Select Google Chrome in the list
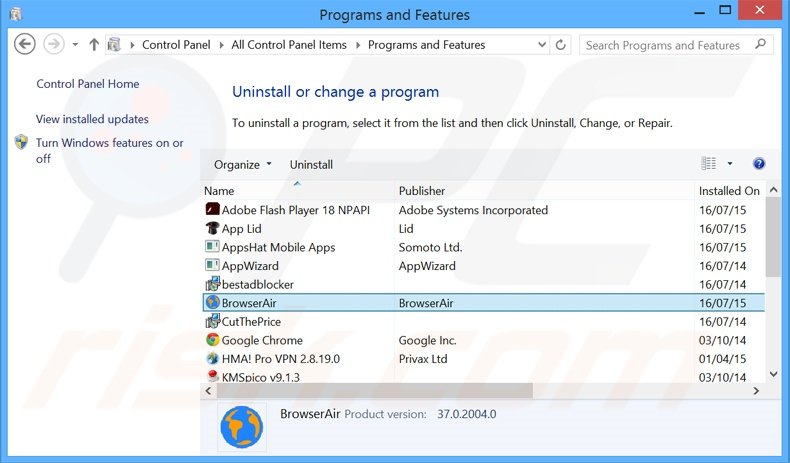This screenshot has width=790, height=463. coord(262,341)
